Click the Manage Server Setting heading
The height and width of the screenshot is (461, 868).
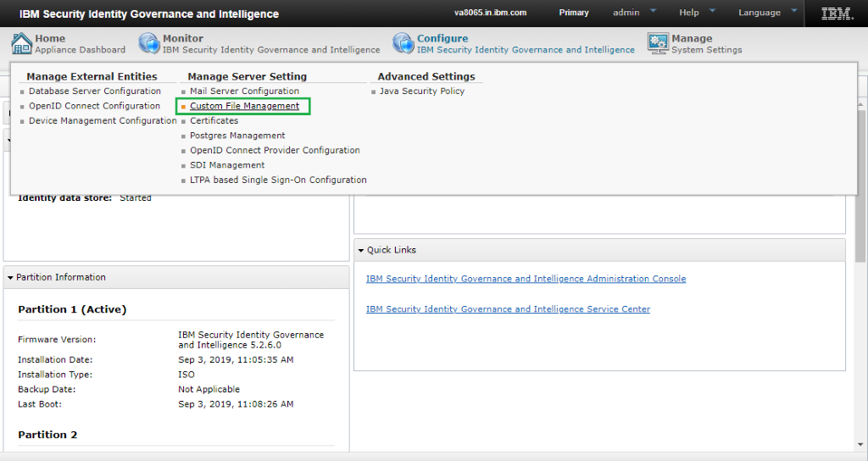(x=247, y=76)
